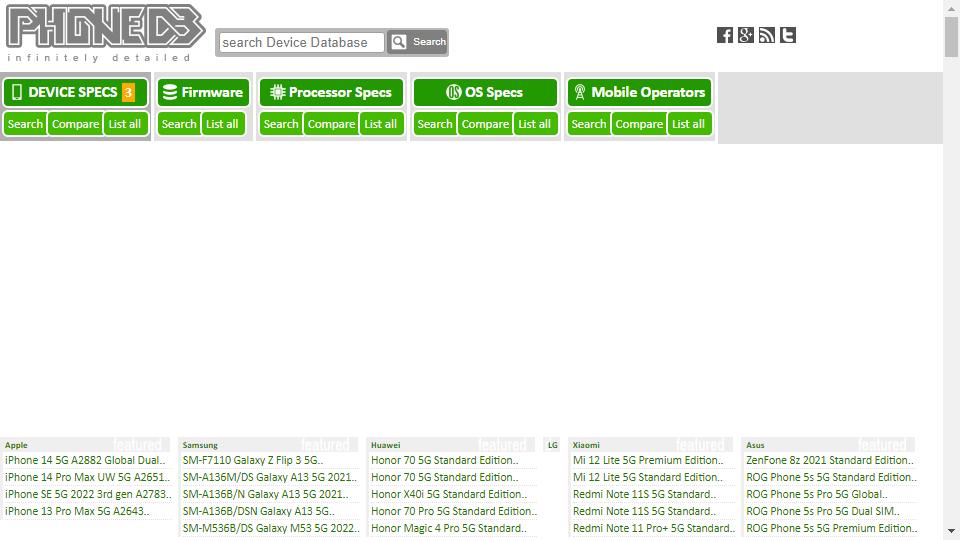Open Honor Magic 4 Pro 5G Standard link
960x540 pixels.
point(449,528)
